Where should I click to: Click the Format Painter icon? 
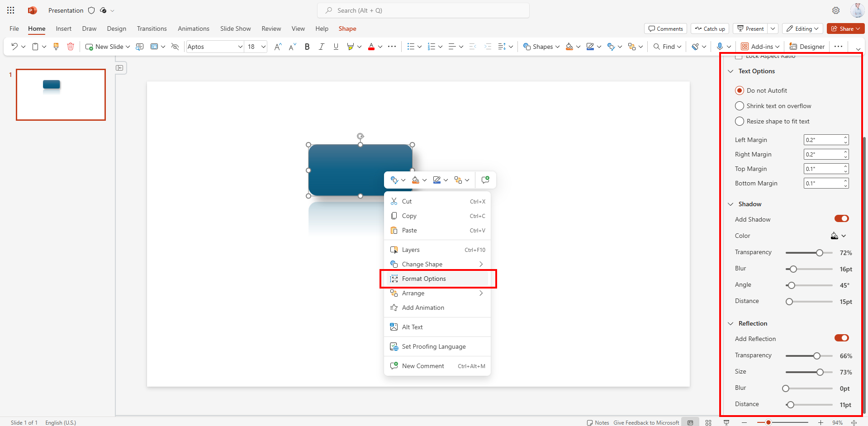[x=56, y=47]
